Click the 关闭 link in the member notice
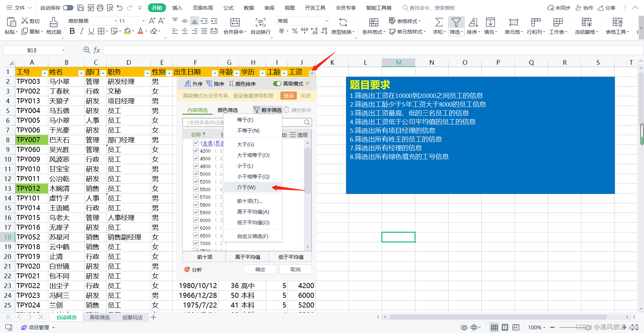This screenshot has width=644, height=333. click(306, 96)
